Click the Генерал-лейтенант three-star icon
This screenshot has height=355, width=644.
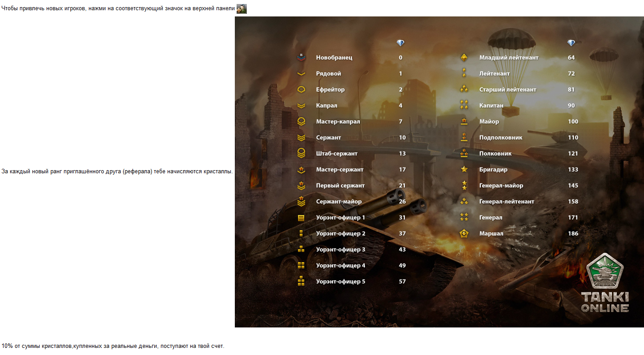pos(464,201)
